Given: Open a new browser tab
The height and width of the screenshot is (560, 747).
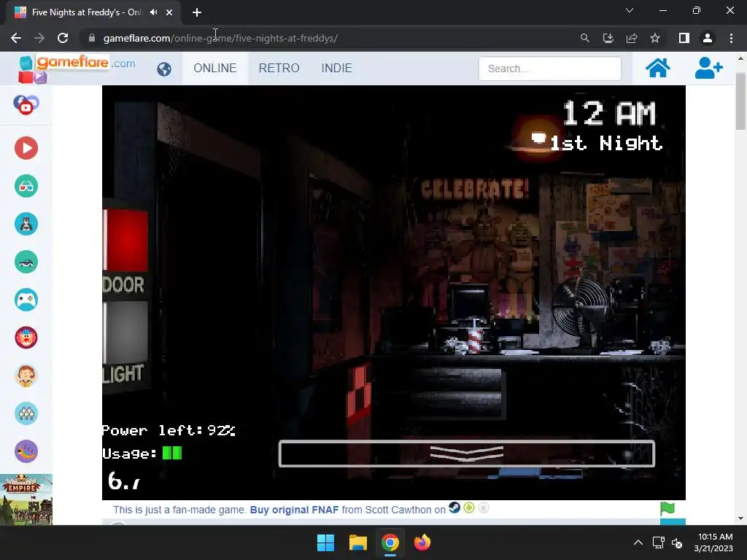Looking at the screenshot, I should point(197,12).
